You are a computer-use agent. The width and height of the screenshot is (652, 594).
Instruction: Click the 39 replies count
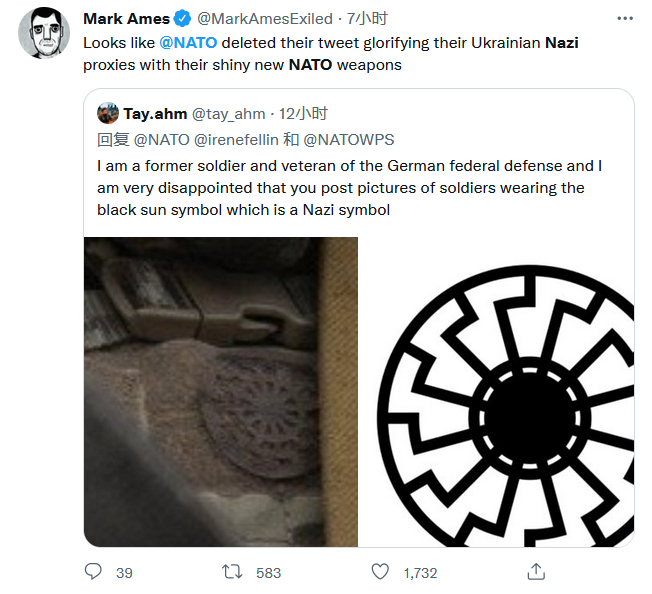[124, 573]
